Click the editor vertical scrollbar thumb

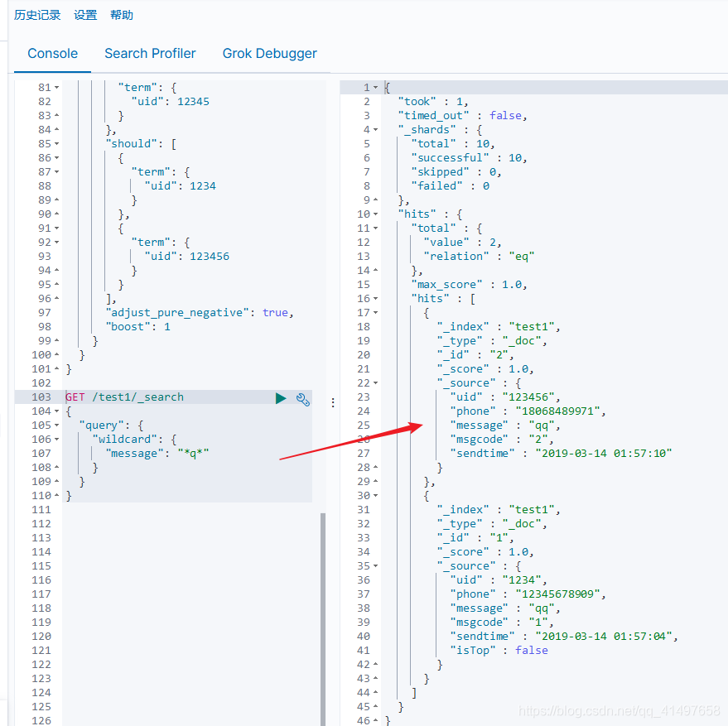coord(323,618)
